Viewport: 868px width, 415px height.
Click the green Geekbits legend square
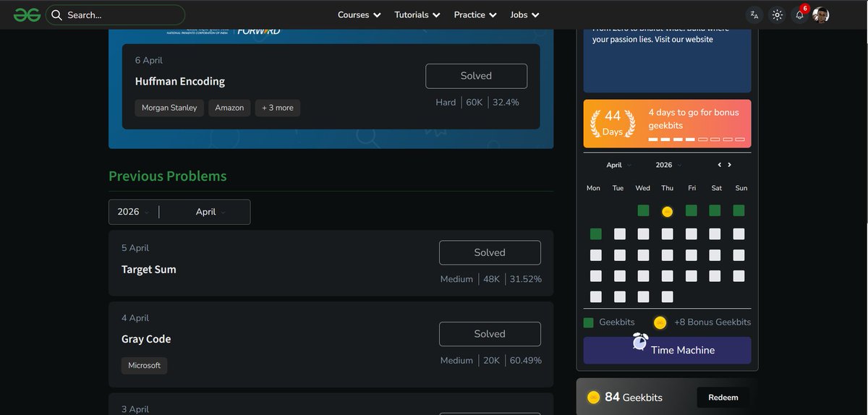coord(589,322)
